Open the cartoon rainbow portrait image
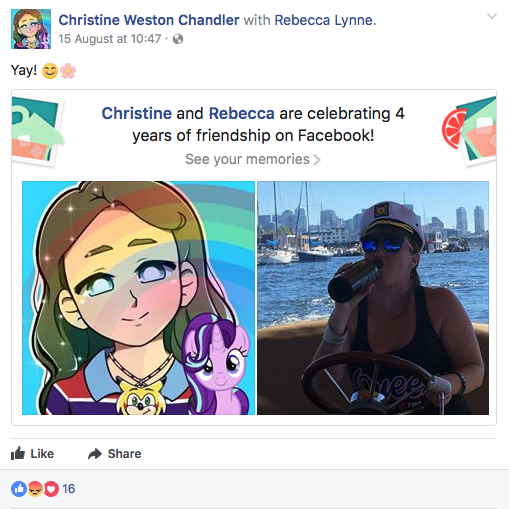 pos(138,298)
